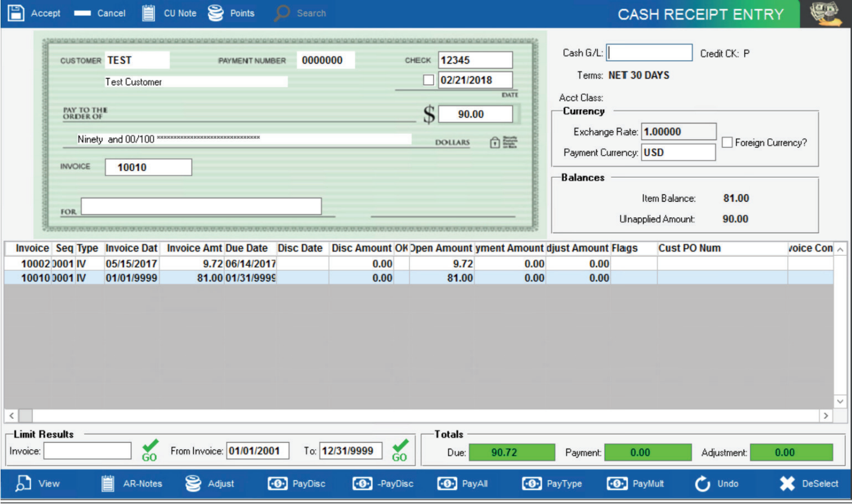Open the Payment Currency field showing USD
The image size is (852, 504).
[678, 152]
